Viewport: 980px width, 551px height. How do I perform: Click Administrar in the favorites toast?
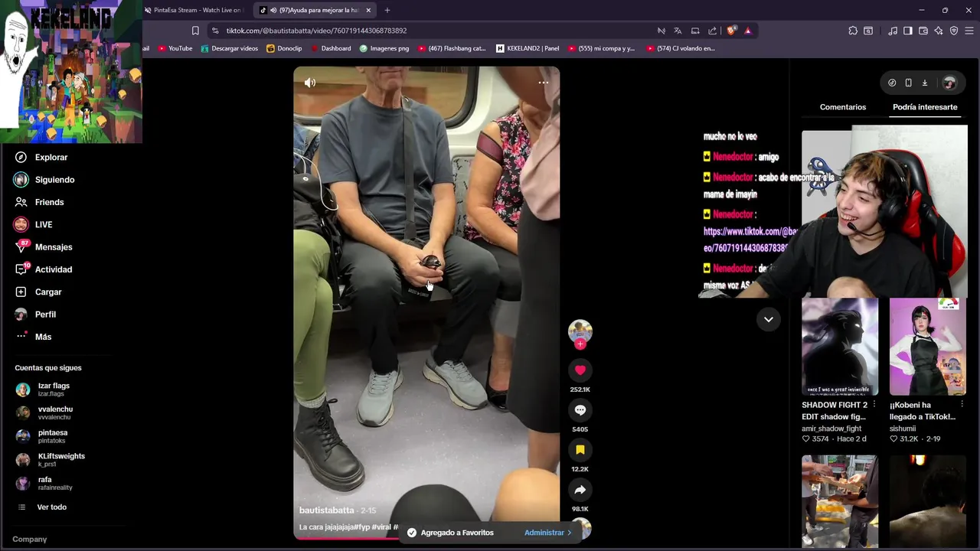(x=547, y=533)
